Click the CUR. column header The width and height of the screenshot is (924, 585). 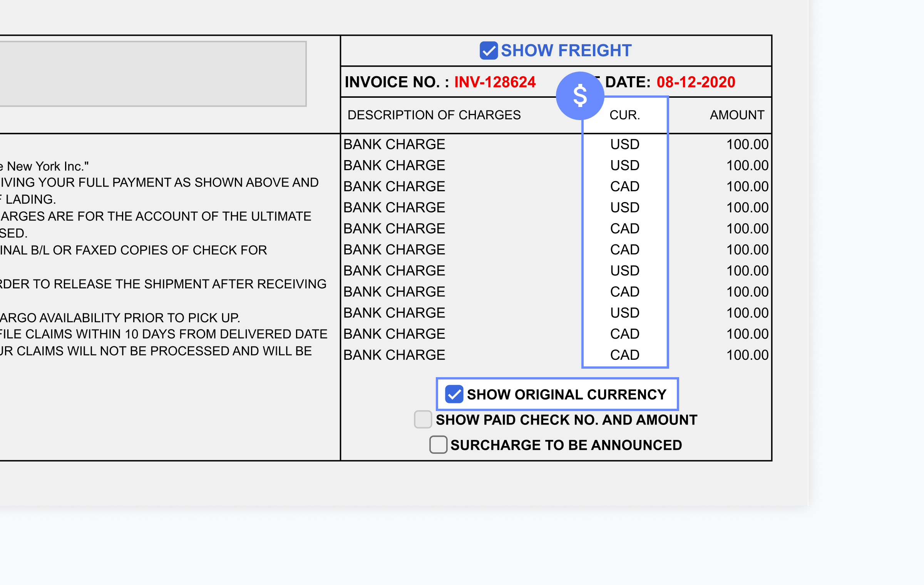pos(624,115)
